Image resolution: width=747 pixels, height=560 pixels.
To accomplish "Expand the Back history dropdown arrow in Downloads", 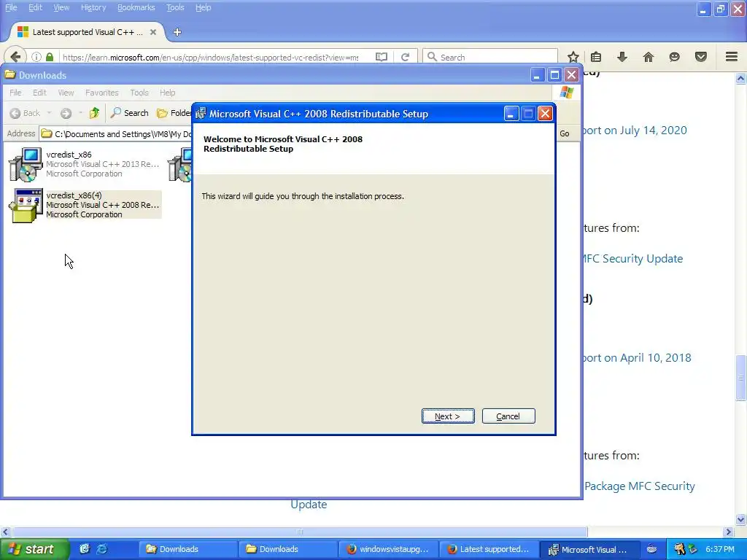I will click(49, 113).
